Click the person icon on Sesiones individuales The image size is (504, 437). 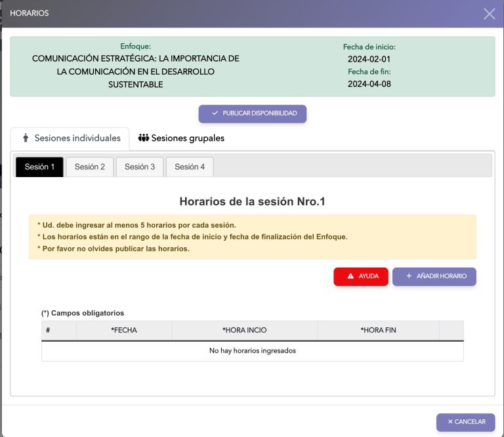pos(26,138)
